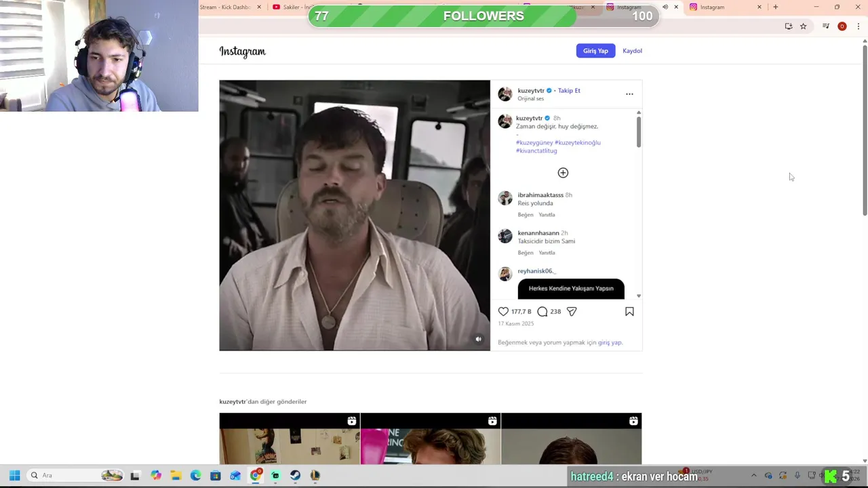
Task: Click Yanıtla under kenannhasann comment
Action: [x=547, y=253]
